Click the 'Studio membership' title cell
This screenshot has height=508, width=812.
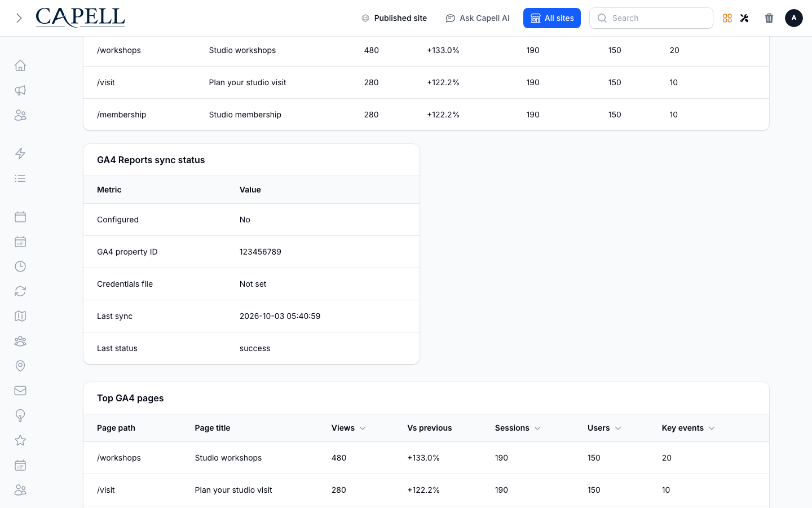245,115
